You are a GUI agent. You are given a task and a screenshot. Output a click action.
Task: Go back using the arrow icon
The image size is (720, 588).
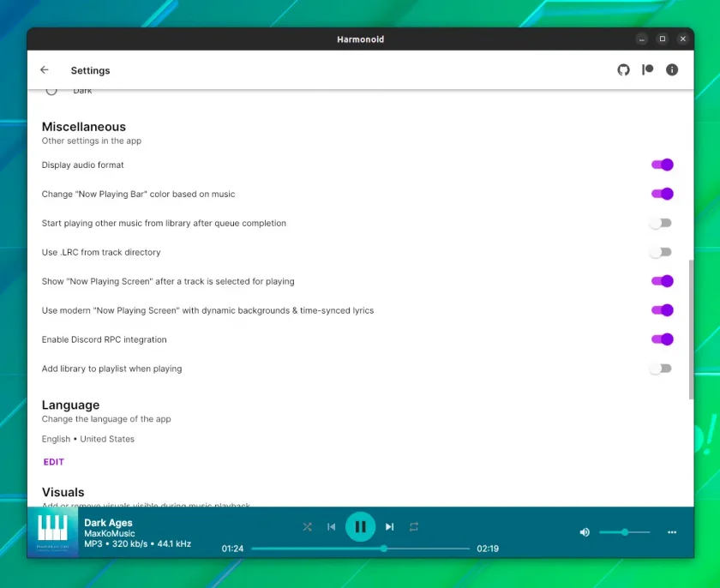(x=45, y=69)
